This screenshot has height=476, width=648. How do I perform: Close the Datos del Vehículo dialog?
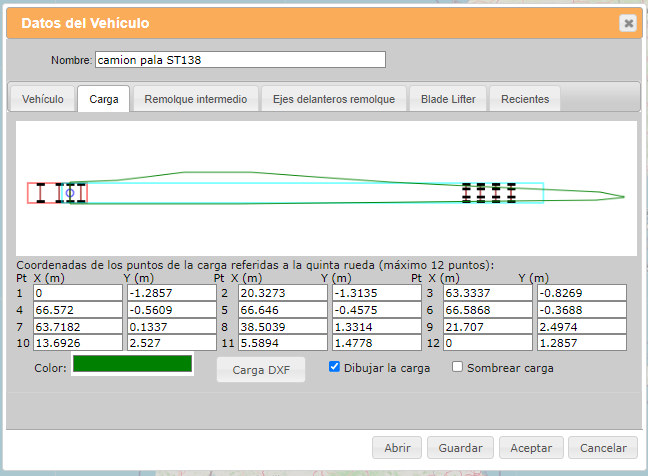627,23
